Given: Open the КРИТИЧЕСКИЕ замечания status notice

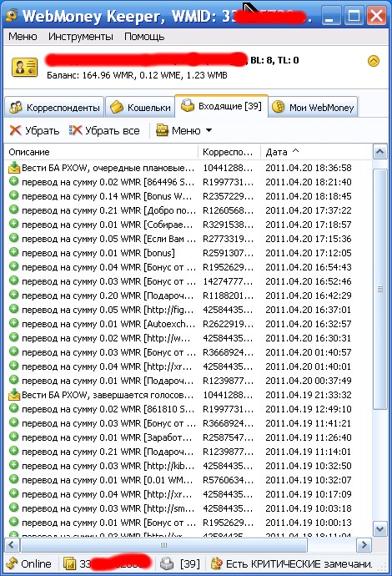Looking at the screenshot, I should click(x=294, y=563).
